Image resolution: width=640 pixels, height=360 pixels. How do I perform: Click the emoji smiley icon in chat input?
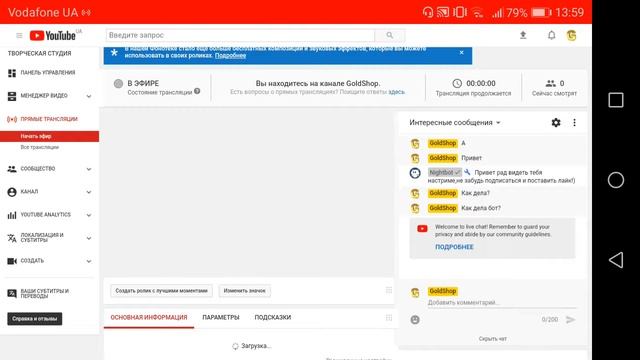pos(415,320)
